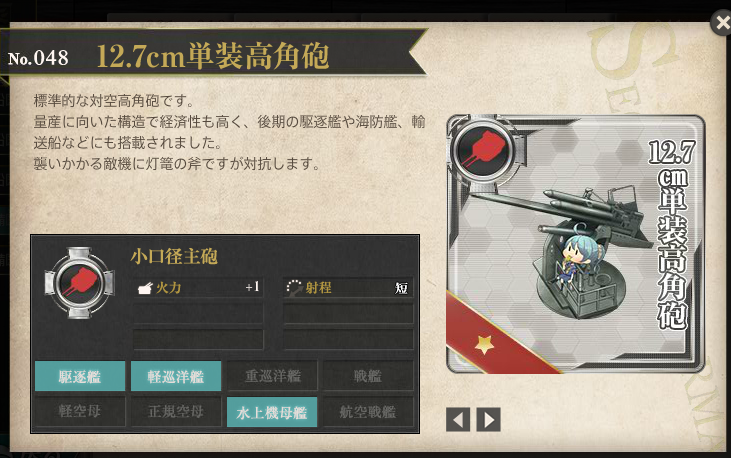Click the 12.7cm単装高角砲 title banner

213,56
